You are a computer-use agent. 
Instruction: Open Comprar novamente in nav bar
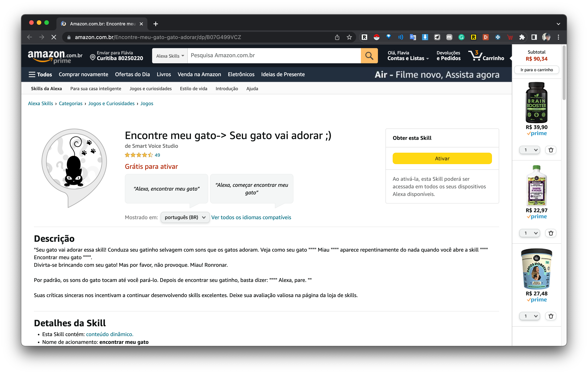pyautogui.click(x=83, y=74)
